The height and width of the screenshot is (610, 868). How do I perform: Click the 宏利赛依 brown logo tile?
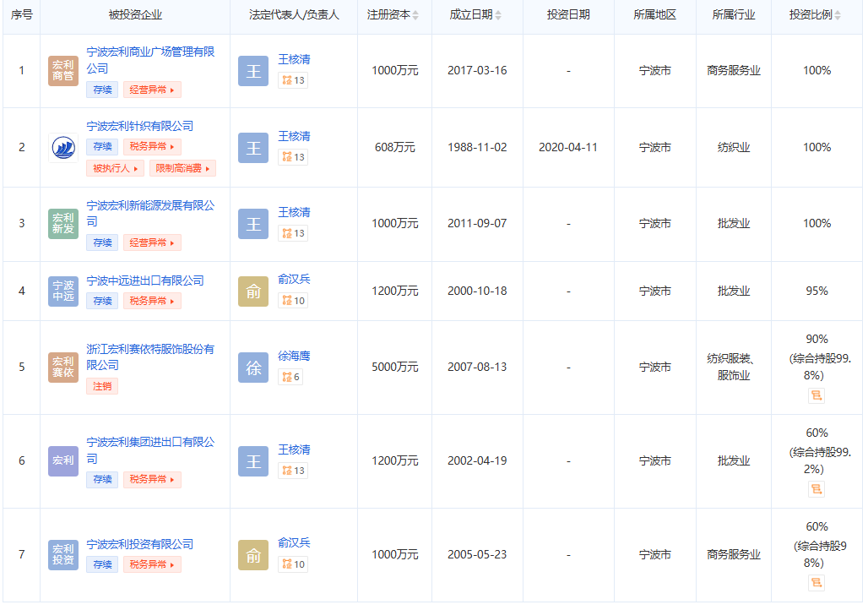click(63, 368)
